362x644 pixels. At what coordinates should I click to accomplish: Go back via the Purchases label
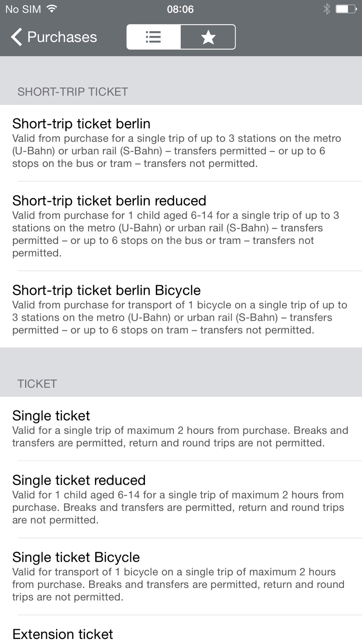(x=62, y=37)
